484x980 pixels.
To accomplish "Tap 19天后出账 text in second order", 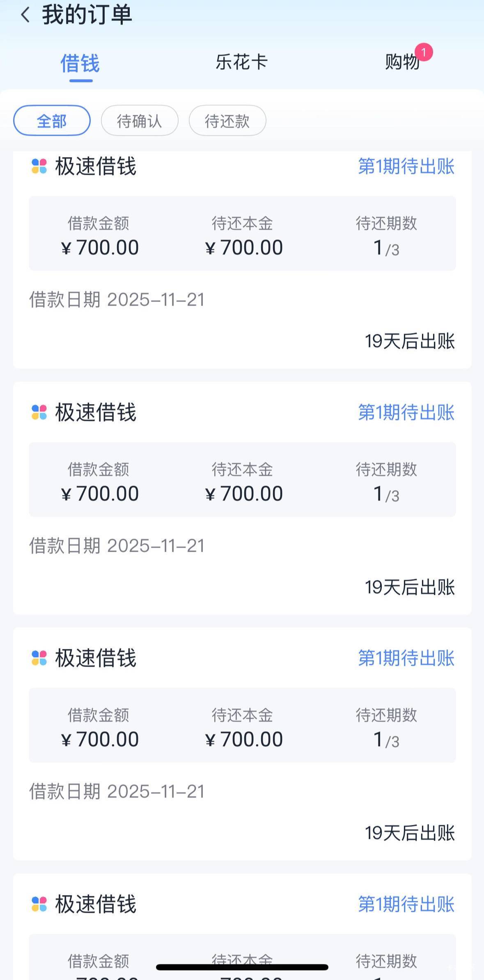I will click(410, 587).
